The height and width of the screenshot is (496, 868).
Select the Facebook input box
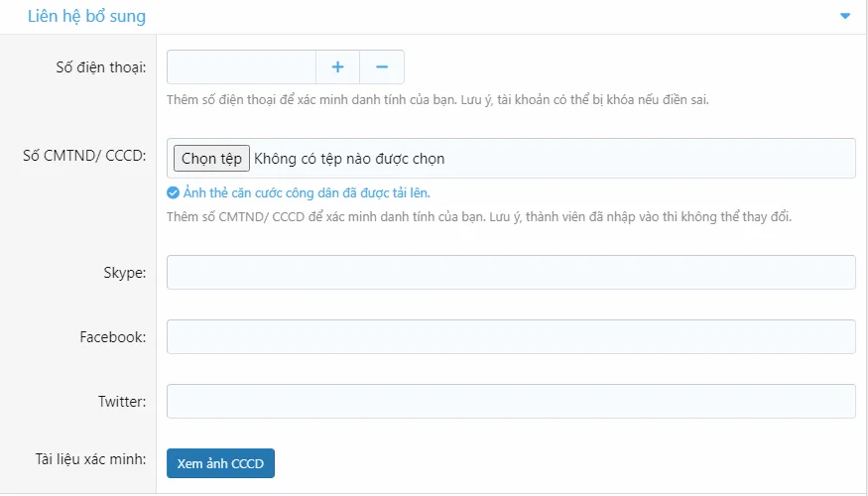pos(511,337)
